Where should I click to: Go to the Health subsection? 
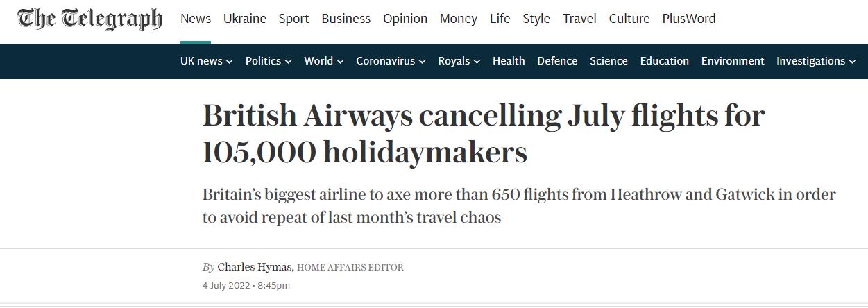click(x=509, y=61)
